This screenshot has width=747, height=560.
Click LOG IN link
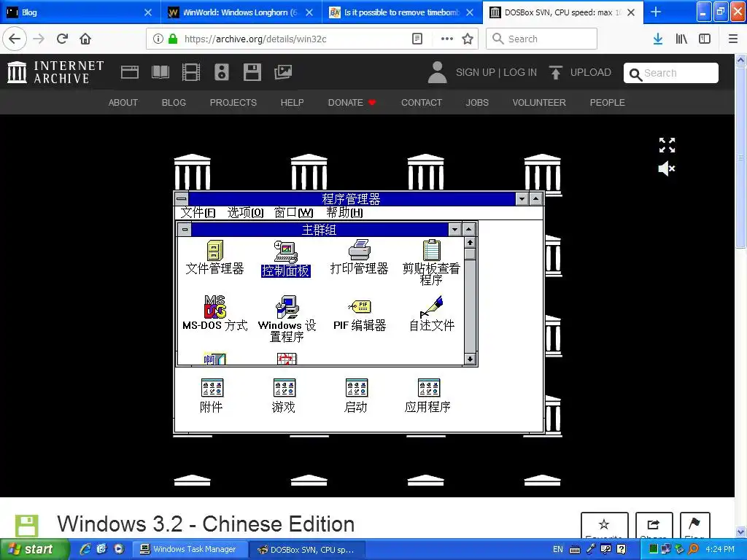pyautogui.click(x=519, y=72)
